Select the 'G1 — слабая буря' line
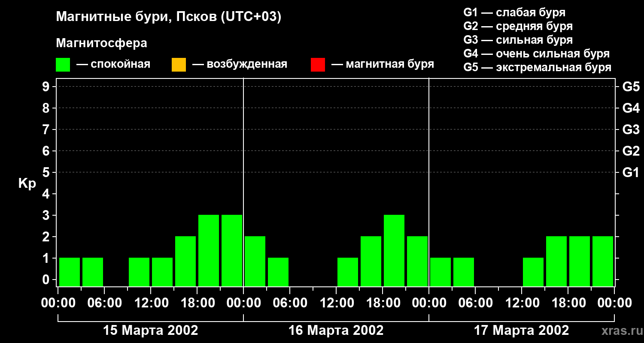The image size is (644, 343). [x=514, y=12]
